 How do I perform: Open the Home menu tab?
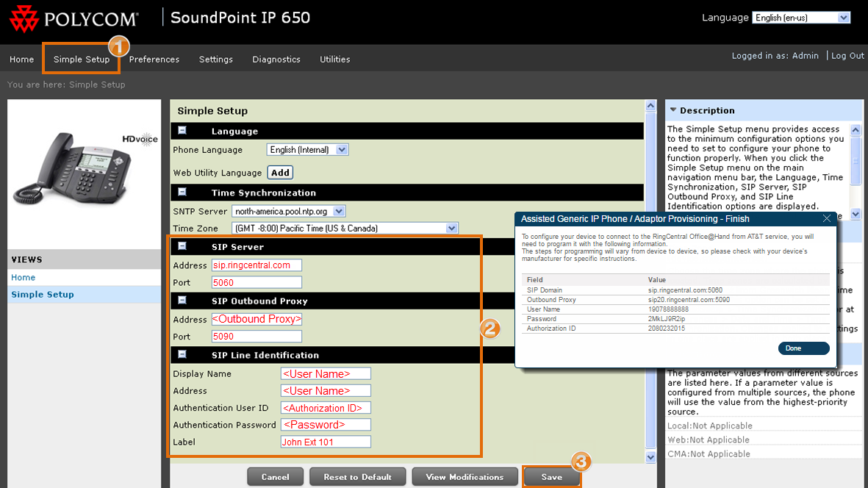(x=21, y=60)
